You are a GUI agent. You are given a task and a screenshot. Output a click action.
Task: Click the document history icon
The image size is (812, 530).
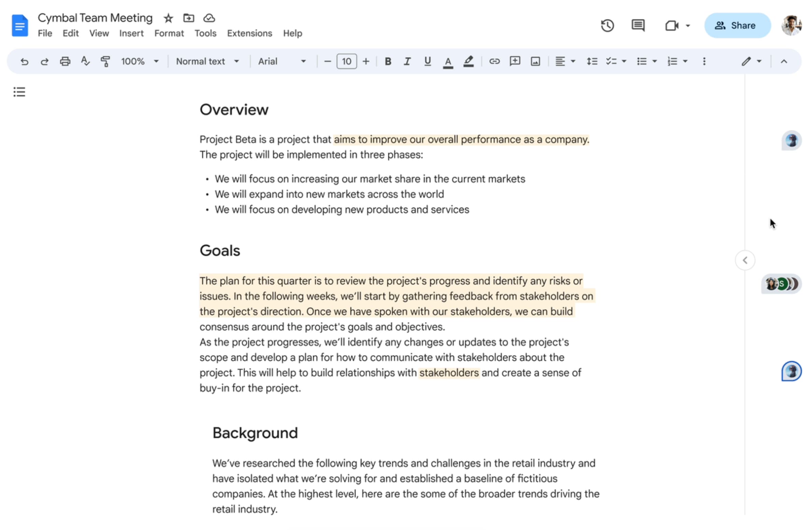pyautogui.click(x=607, y=26)
